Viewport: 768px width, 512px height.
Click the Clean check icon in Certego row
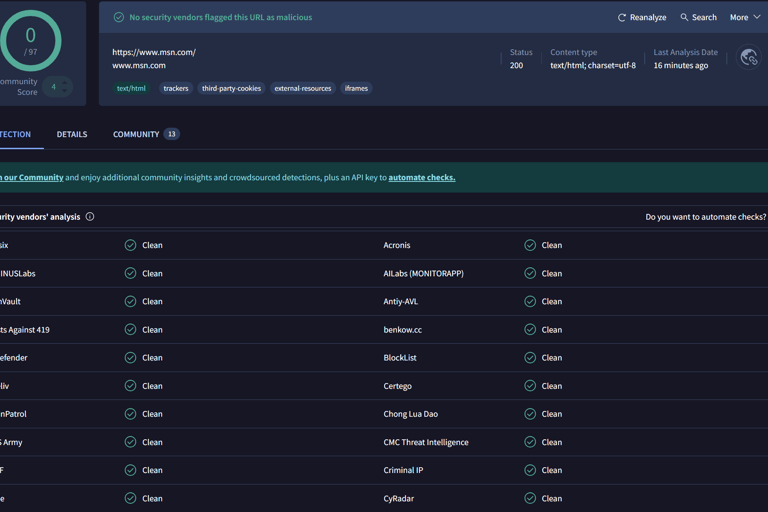point(530,386)
